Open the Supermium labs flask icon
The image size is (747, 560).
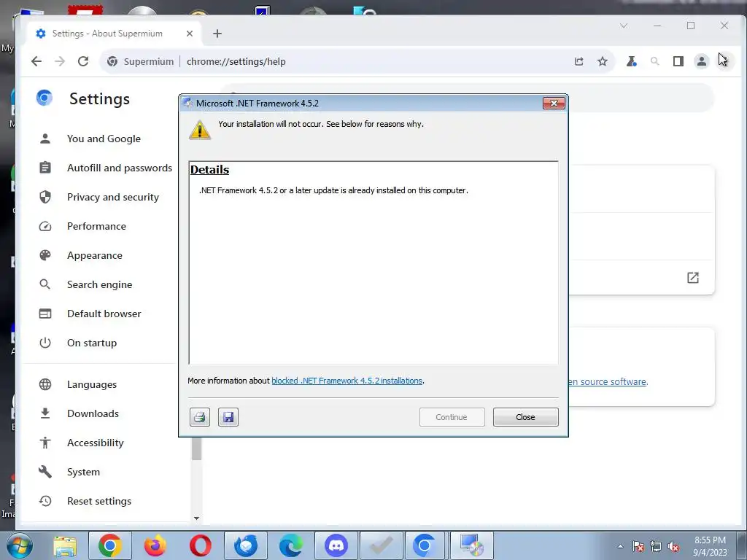pyautogui.click(x=631, y=61)
